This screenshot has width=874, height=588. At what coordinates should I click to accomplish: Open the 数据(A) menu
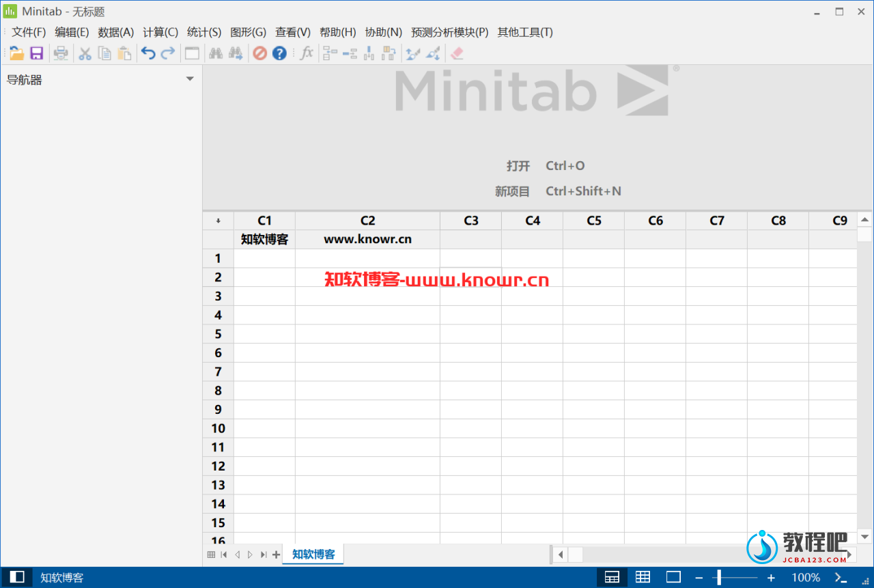point(116,32)
